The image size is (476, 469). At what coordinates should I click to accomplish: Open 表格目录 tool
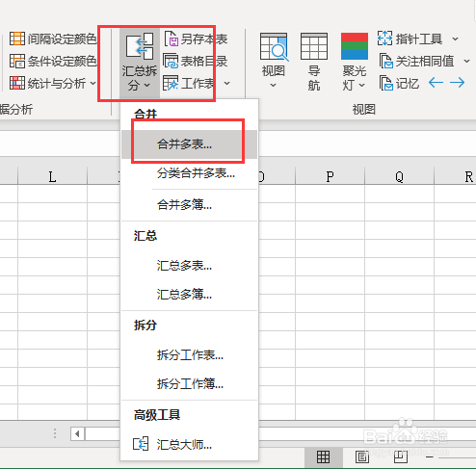pyautogui.click(x=196, y=61)
